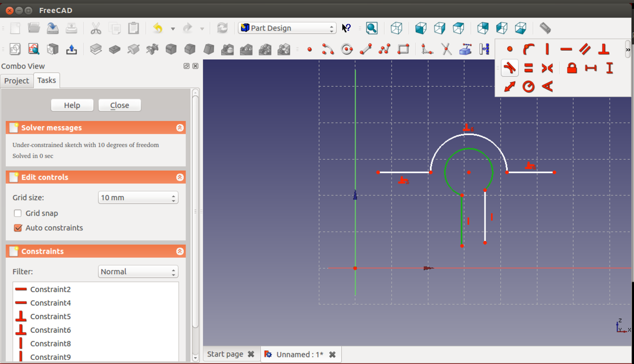Select the tangent constraint tool
This screenshot has width=634, height=364.
point(509,68)
